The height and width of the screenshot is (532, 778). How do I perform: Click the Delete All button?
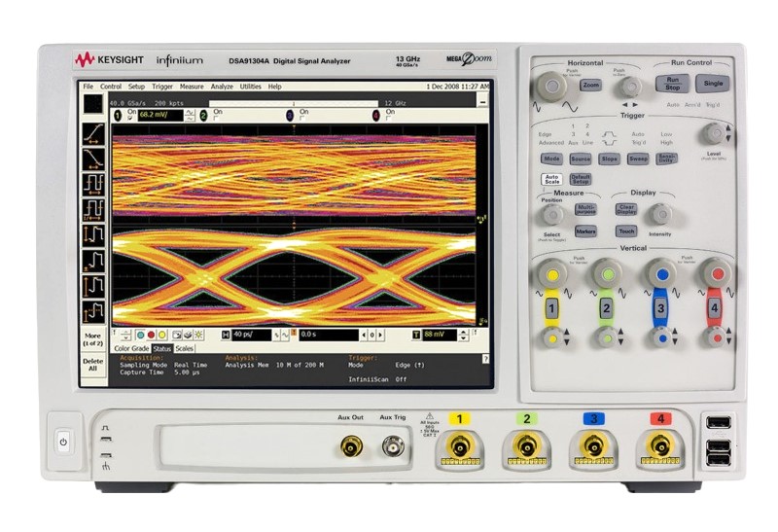point(93,365)
